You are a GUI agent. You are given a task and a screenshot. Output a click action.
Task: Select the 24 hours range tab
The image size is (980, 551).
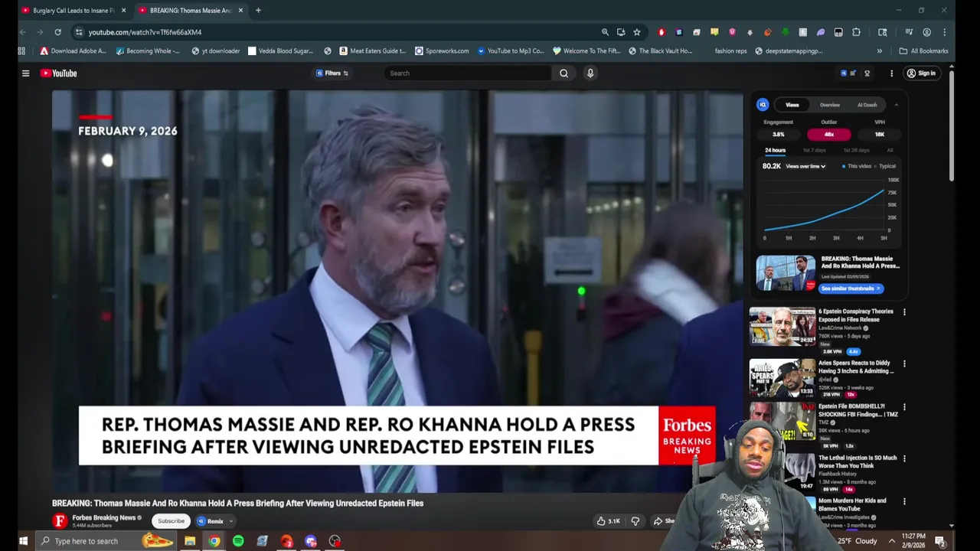(x=775, y=150)
